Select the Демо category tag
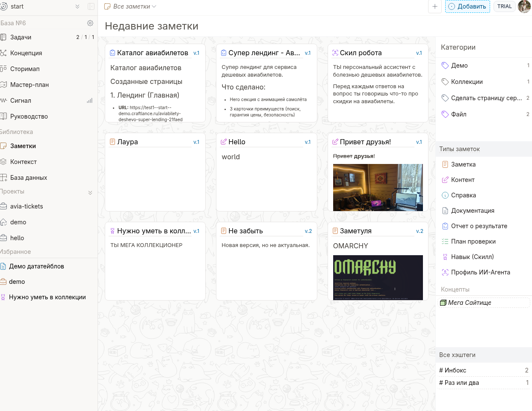Screen dimensions: 532x411 click(459, 66)
